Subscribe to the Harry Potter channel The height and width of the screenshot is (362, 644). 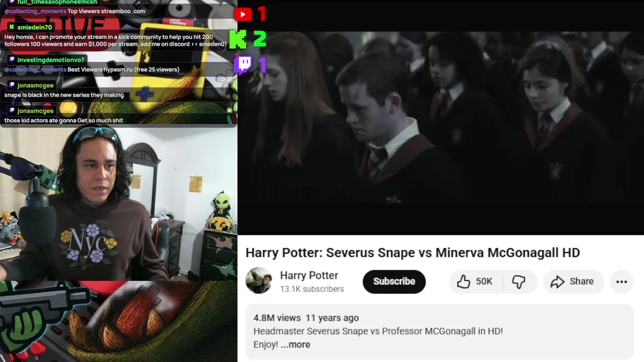click(x=394, y=282)
